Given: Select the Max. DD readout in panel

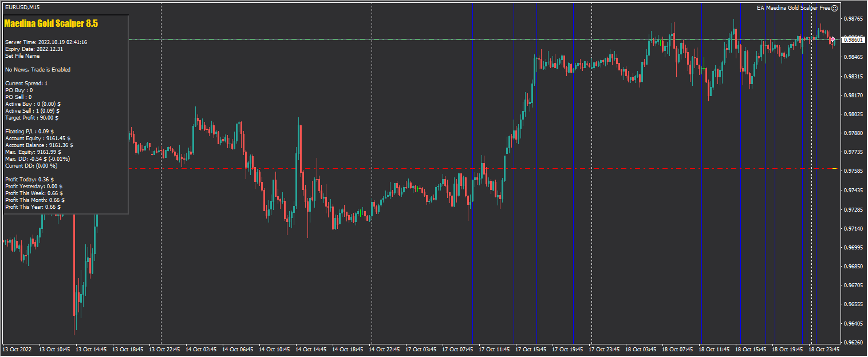Looking at the screenshot, I should click(37, 158).
